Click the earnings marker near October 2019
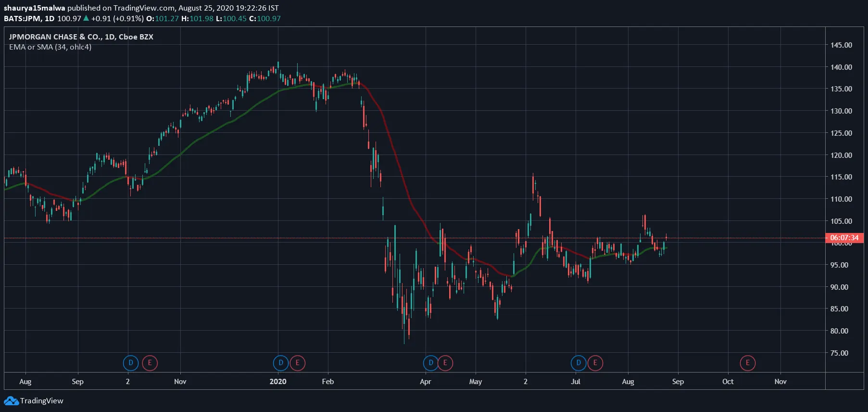This screenshot has width=868, height=412. click(x=150, y=363)
